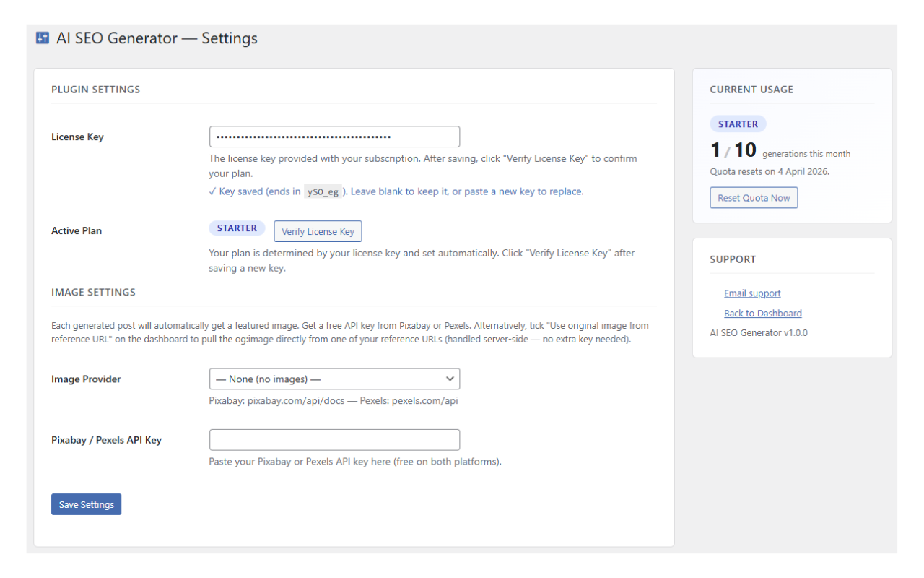Click the PLUGIN SETTINGS section heading
Image resolution: width=924 pixels, height=578 pixels.
coord(95,89)
